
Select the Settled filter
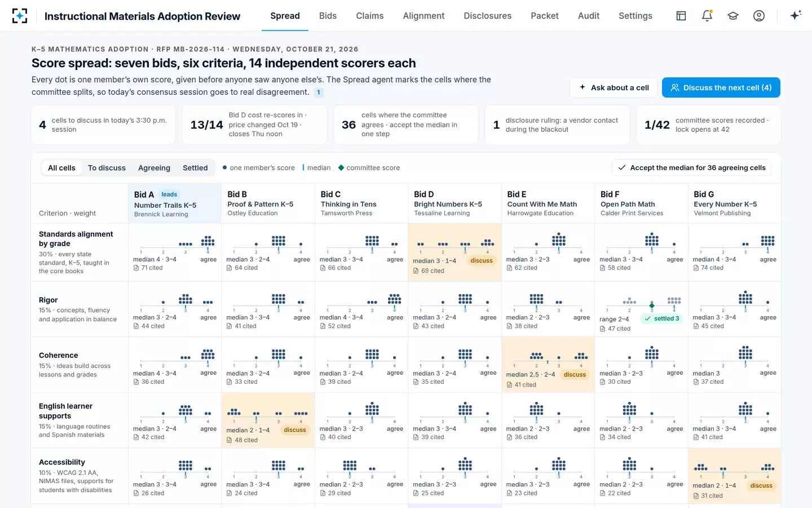[195, 168]
